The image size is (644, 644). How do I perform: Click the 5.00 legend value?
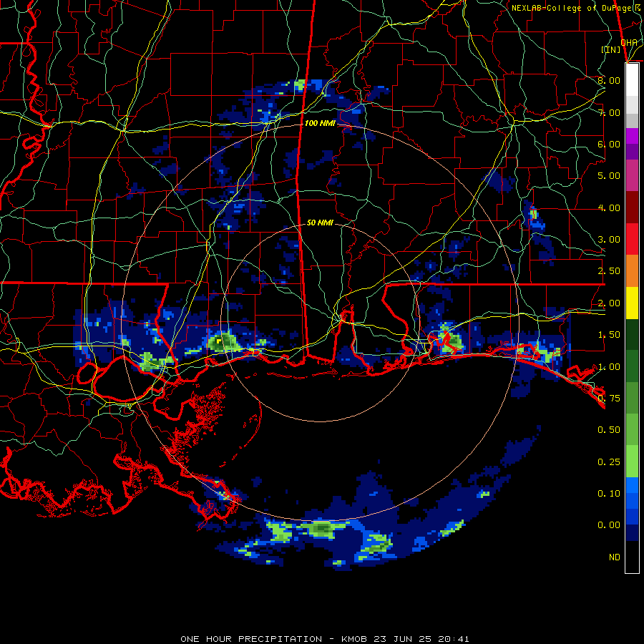(609, 176)
